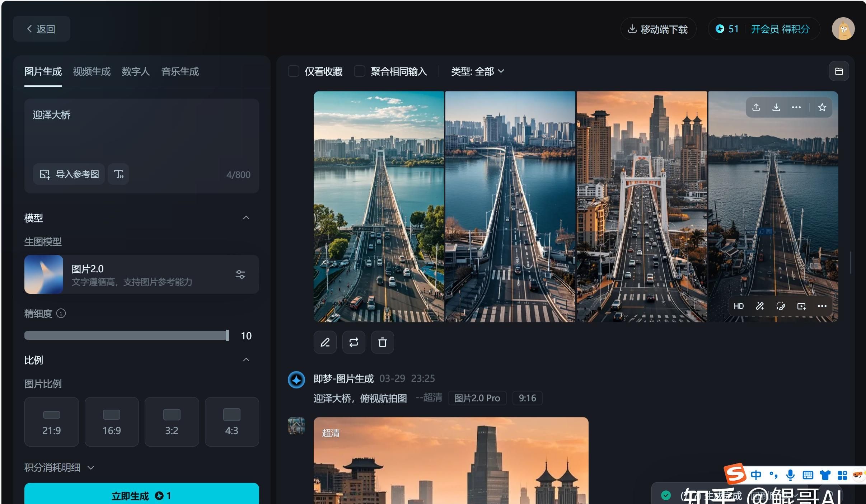866x504 pixels.
Task: Check the 聚合相同输入 checkbox
Action: coord(359,71)
